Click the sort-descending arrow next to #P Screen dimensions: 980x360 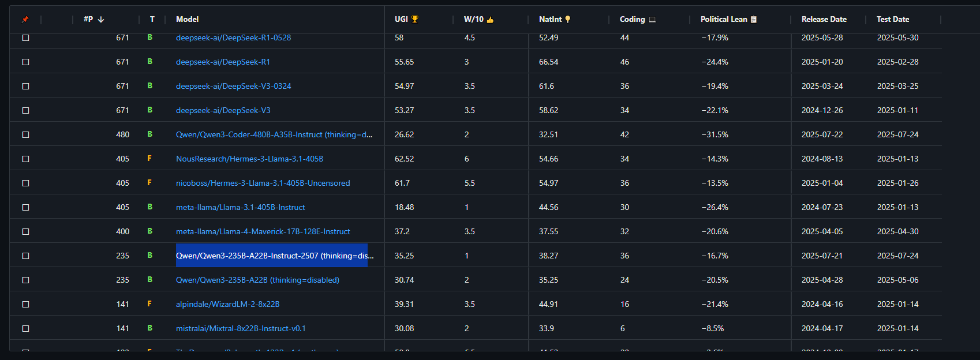pos(101,20)
